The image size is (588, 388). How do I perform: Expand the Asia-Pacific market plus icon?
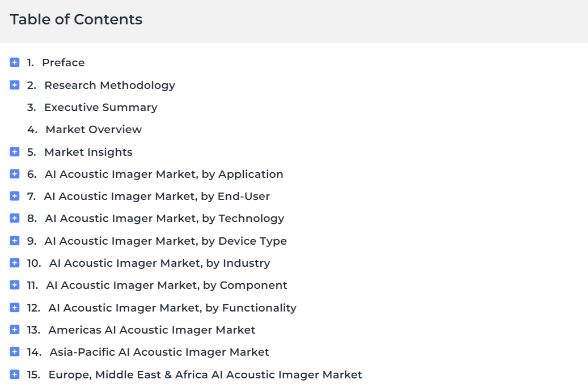[15, 352]
